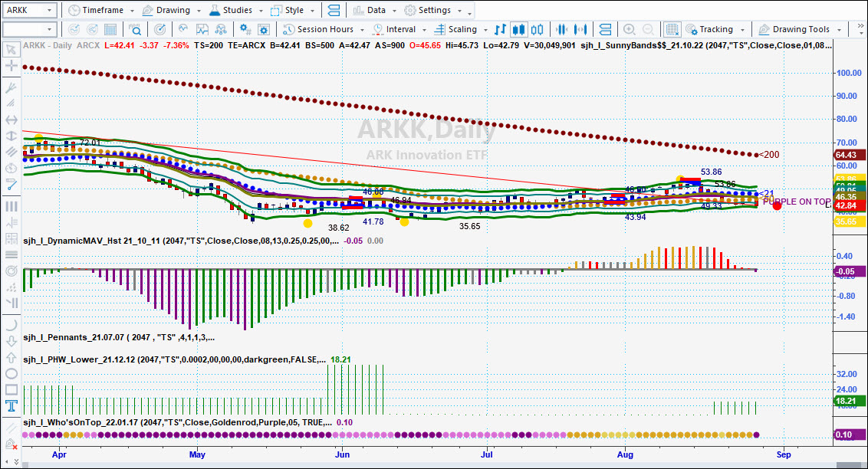Select the ellipse drawing tool
The height and width of the screenshot is (469, 868).
pyautogui.click(x=11, y=374)
